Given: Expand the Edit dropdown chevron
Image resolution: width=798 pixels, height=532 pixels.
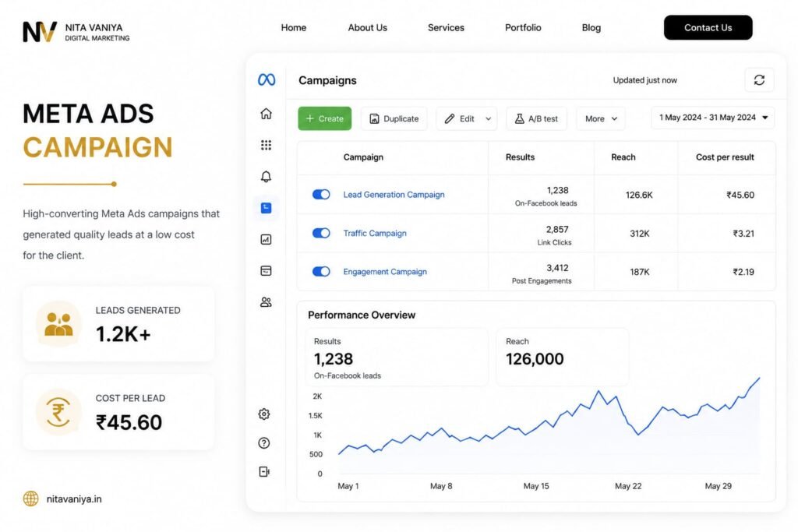Looking at the screenshot, I should 488,118.
